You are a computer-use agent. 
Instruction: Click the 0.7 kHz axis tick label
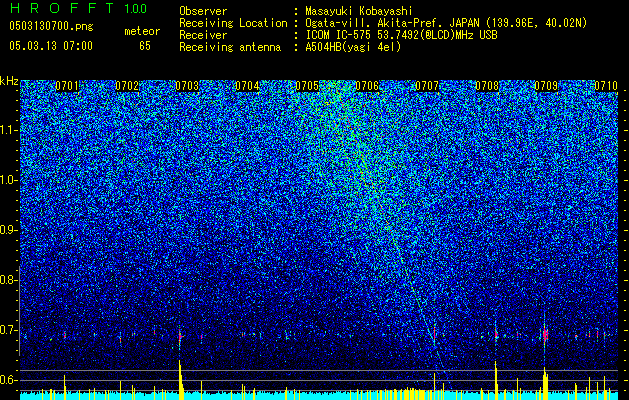coord(8,330)
